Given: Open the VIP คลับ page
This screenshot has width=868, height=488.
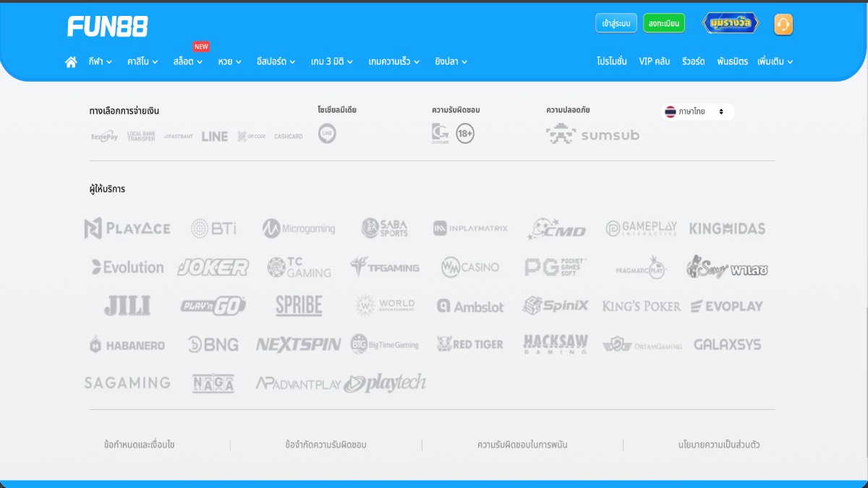Looking at the screenshot, I should pyautogui.click(x=655, y=62).
